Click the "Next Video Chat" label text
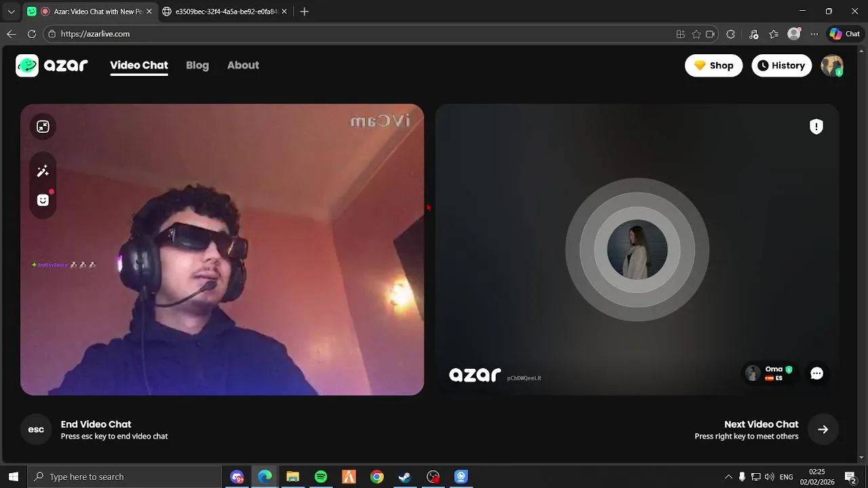The height and width of the screenshot is (488, 868). 761,424
